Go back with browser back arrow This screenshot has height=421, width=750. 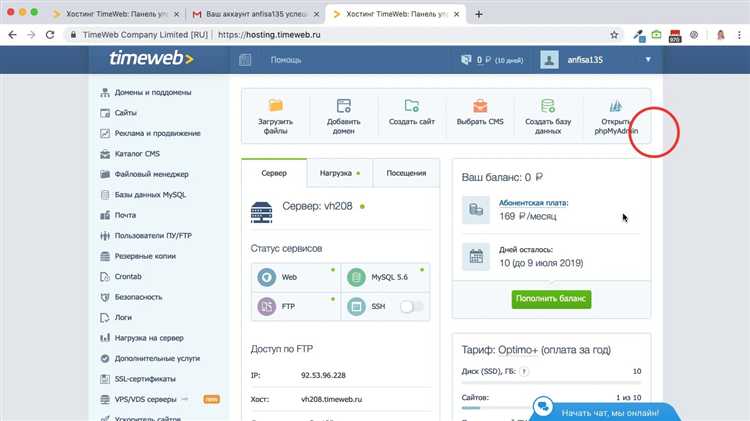click(x=12, y=34)
